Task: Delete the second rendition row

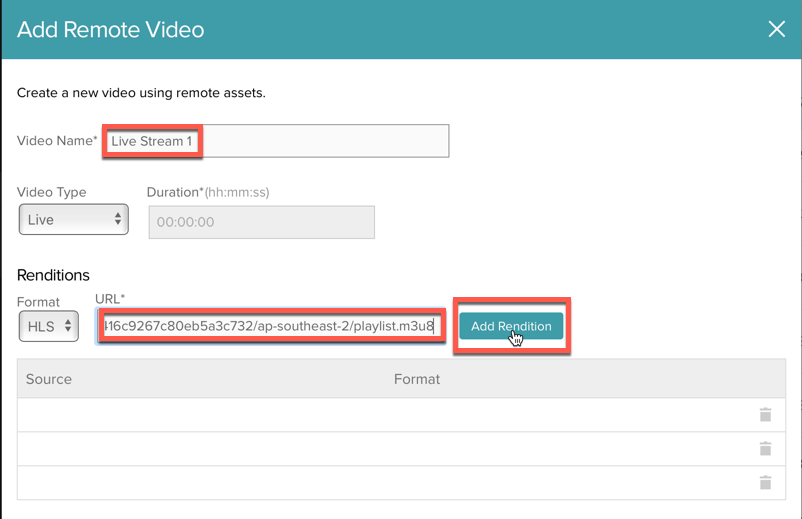Action: [x=765, y=448]
